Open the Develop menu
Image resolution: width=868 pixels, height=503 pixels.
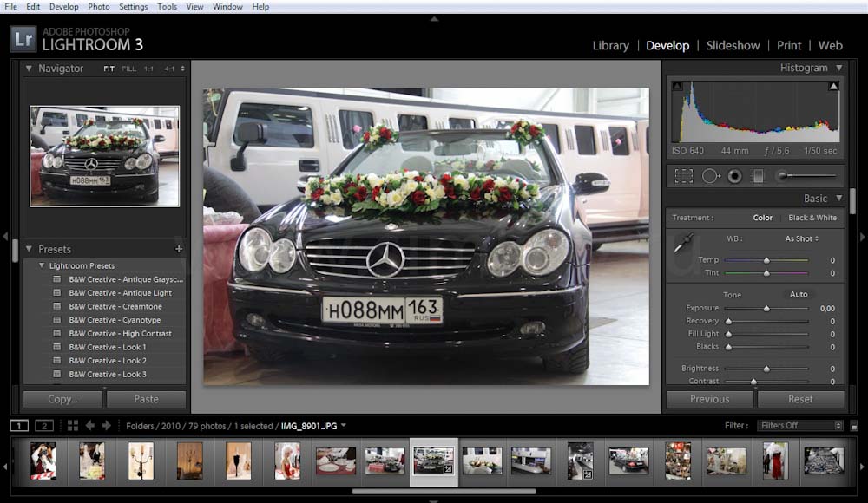point(63,7)
